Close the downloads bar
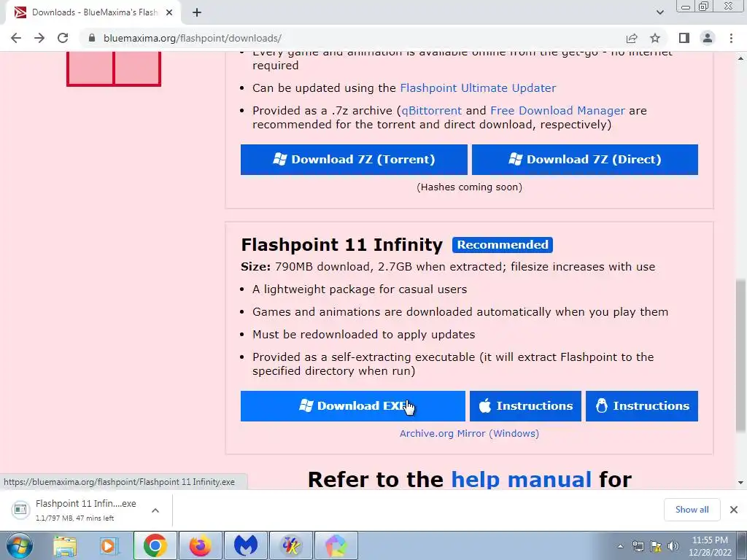The image size is (747, 560). pos(734,510)
